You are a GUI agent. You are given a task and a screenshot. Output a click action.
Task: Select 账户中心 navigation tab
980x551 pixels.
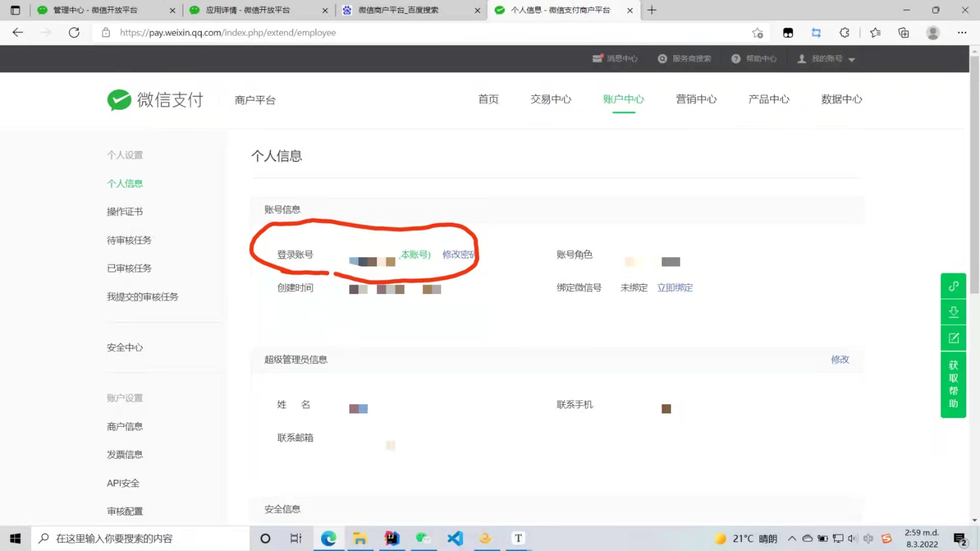tap(624, 99)
